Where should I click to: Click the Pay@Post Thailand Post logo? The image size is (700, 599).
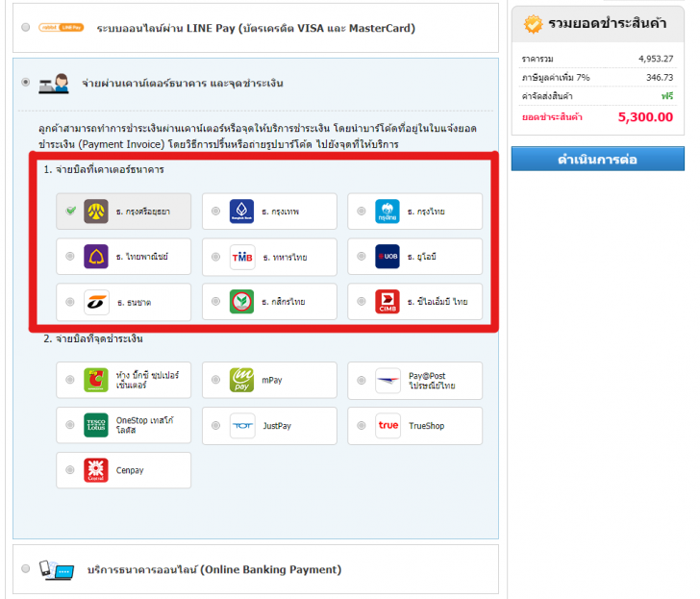pos(387,381)
